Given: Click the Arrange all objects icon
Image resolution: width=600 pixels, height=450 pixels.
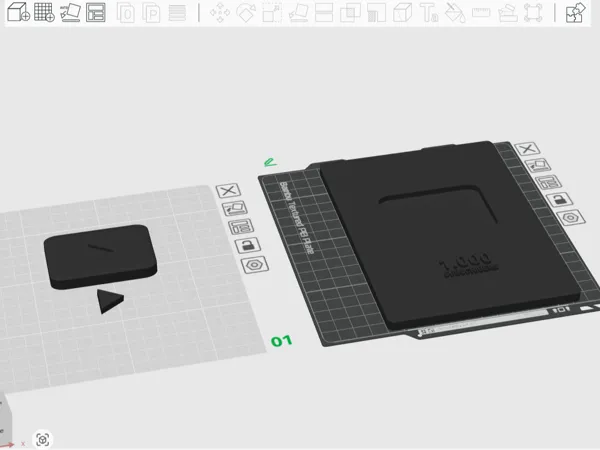Looking at the screenshot, I should coord(95,12).
